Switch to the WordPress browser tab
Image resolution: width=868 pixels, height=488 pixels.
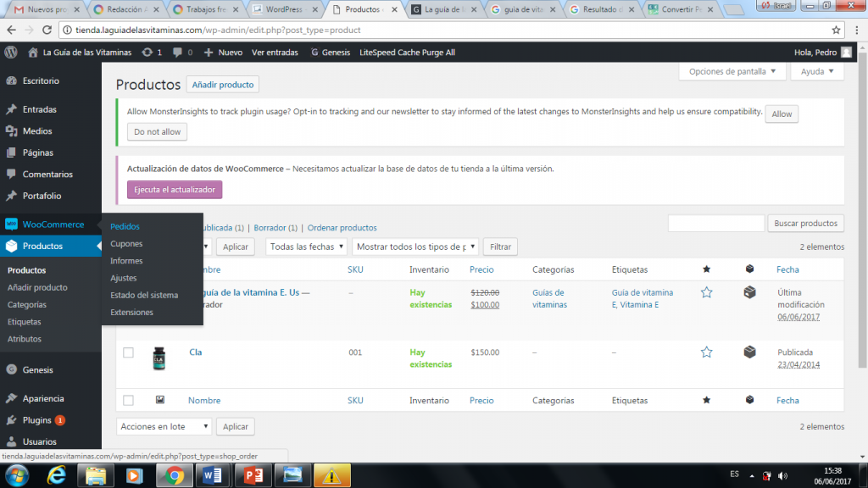click(287, 9)
